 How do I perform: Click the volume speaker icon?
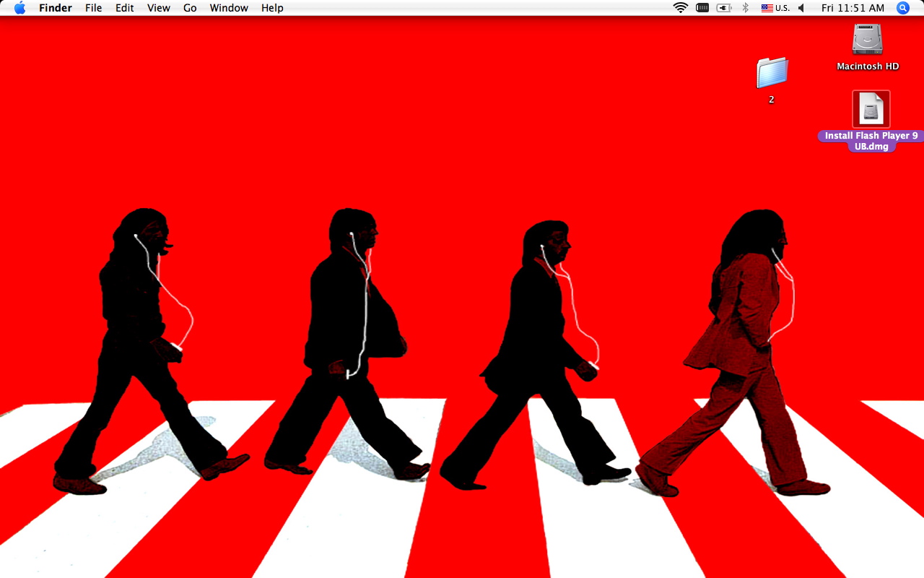click(801, 8)
